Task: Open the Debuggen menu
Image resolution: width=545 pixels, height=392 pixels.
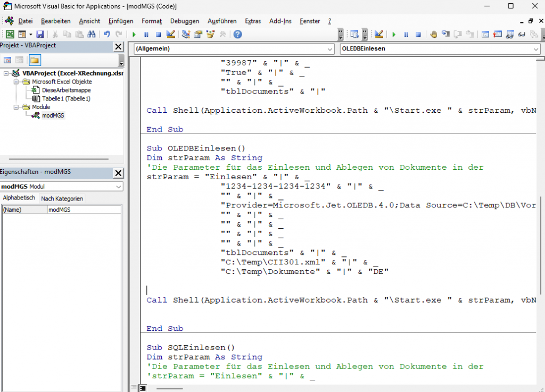Action: (x=185, y=21)
